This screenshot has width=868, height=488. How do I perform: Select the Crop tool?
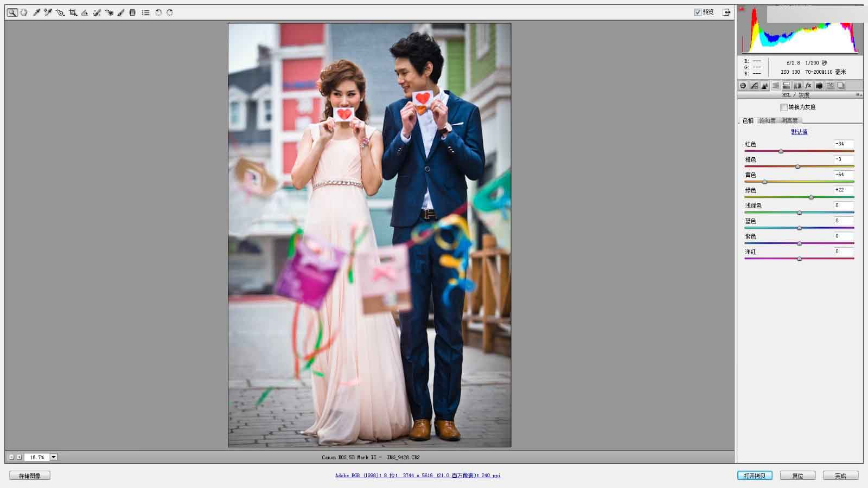click(73, 12)
